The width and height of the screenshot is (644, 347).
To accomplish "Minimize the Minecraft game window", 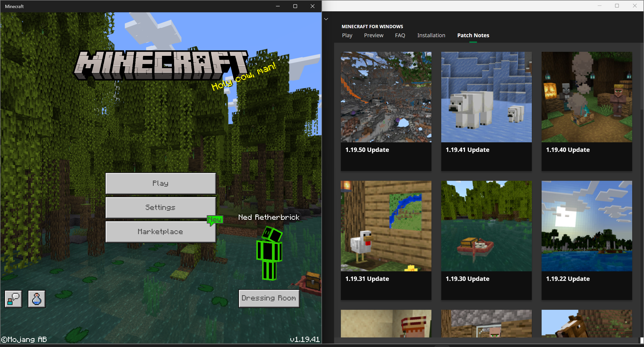I will (x=278, y=6).
